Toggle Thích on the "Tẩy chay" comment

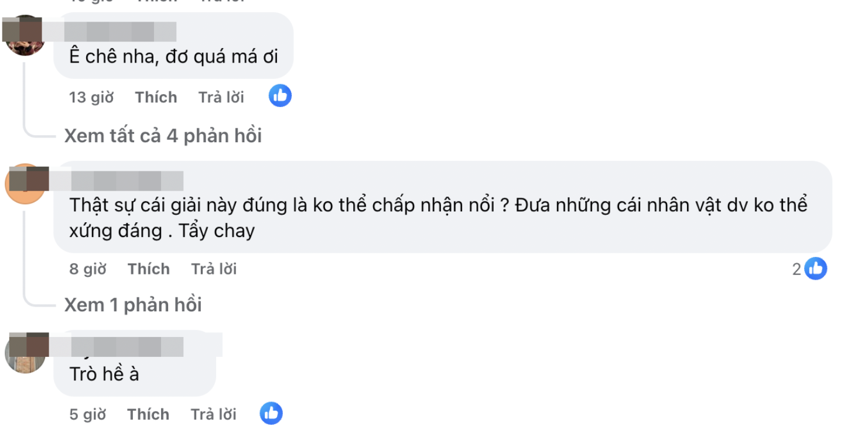(x=149, y=269)
